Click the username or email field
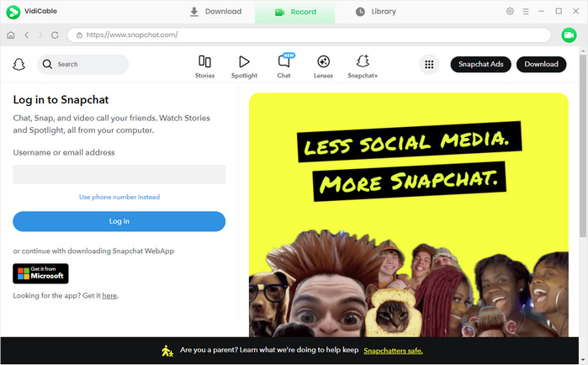Viewport: 588px width, 365px height. [x=119, y=174]
